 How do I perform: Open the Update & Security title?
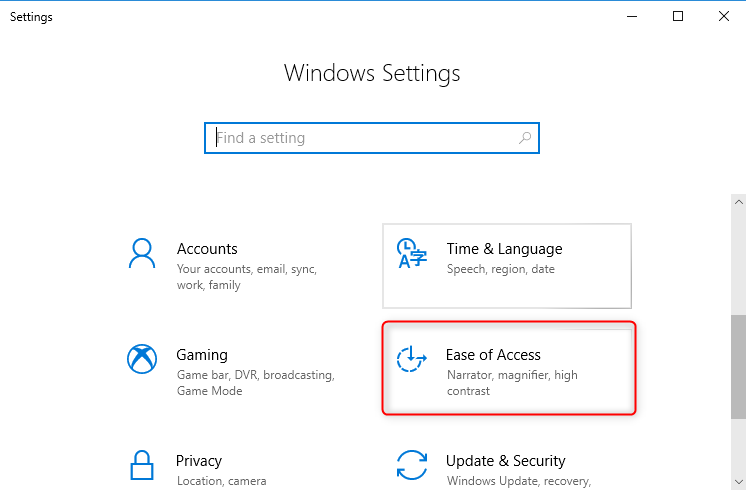point(505,461)
